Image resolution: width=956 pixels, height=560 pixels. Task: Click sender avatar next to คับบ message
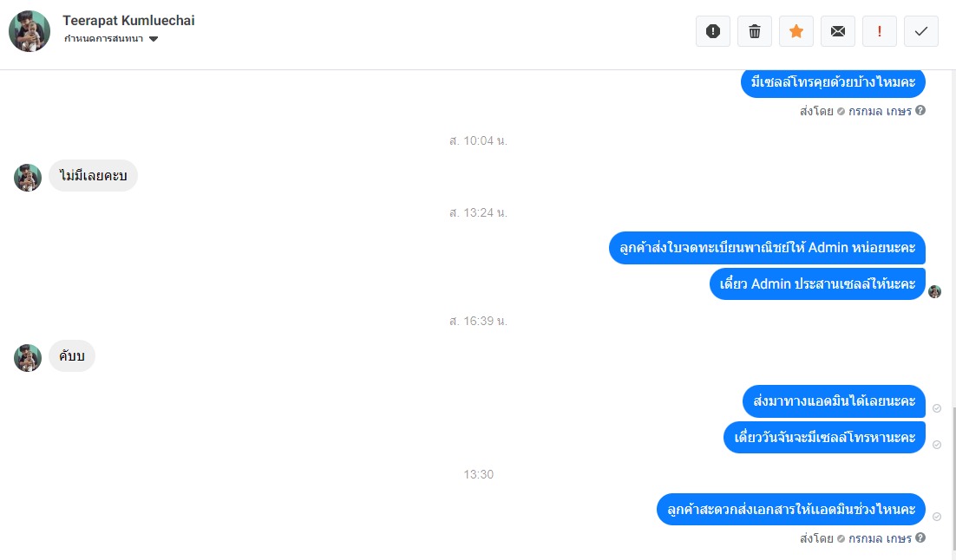point(28,358)
